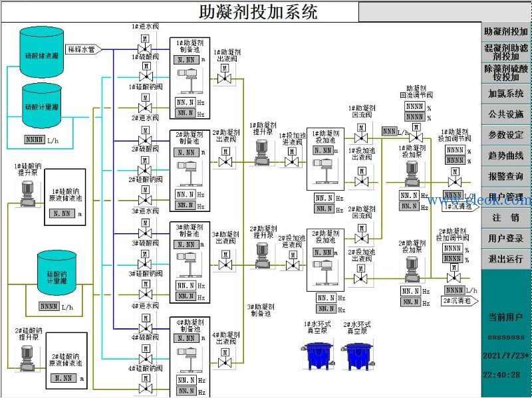The image size is (532, 398).
Task: Click the 注销 logout button
Action: point(505,218)
